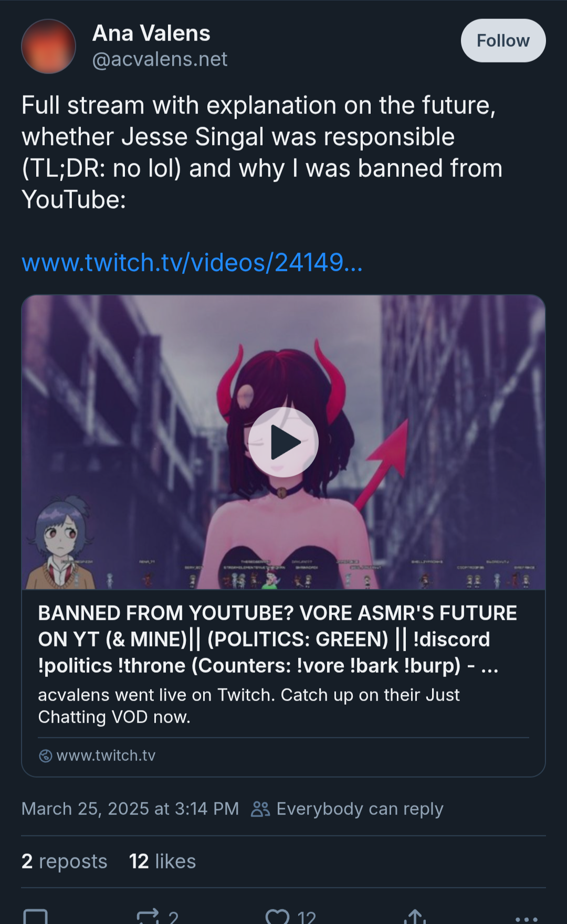View the 2 reposts list

[64, 861]
